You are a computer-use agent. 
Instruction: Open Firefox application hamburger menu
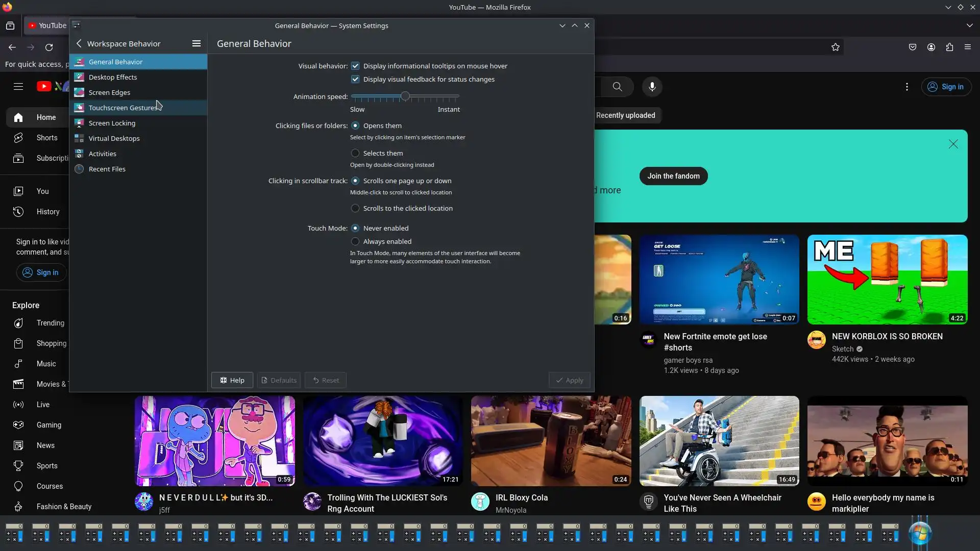967,47
